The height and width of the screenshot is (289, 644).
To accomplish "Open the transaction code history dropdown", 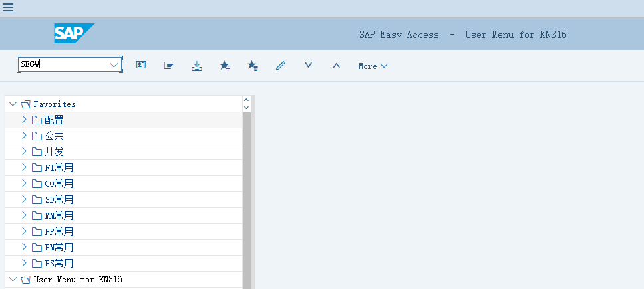I will coord(114,64).
